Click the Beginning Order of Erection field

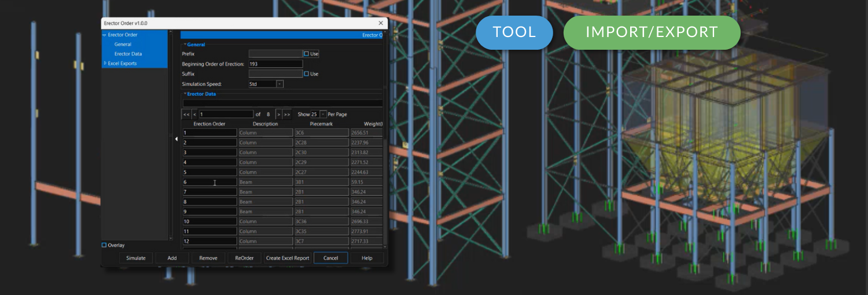click(x=275, y=64)
